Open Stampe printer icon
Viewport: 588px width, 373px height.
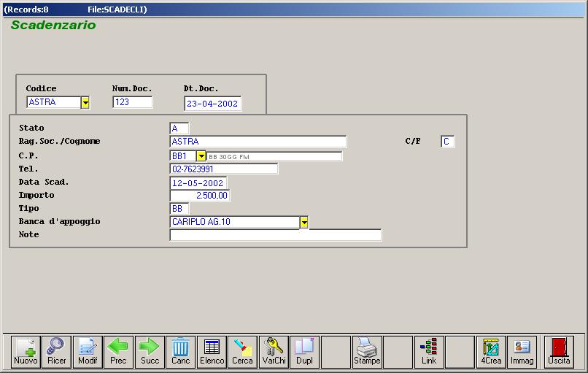pos(367,352)
